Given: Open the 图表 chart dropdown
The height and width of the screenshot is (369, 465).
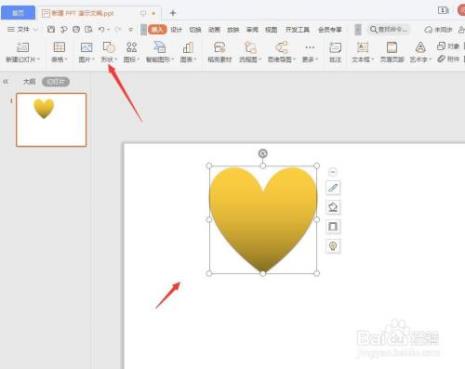Looking at the screenshot, I should (x=188, y=52).
